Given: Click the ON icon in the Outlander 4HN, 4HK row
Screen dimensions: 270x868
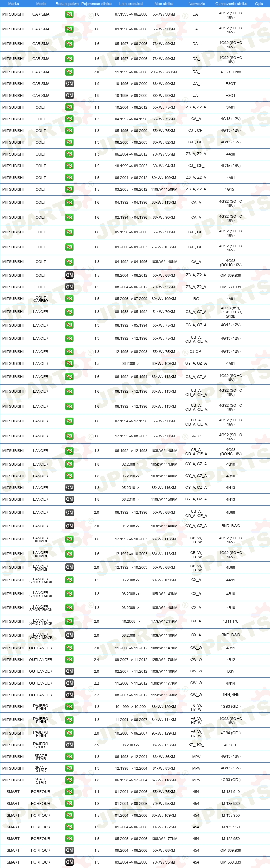Looking at the screenshot, I should (x=69, y=695).
